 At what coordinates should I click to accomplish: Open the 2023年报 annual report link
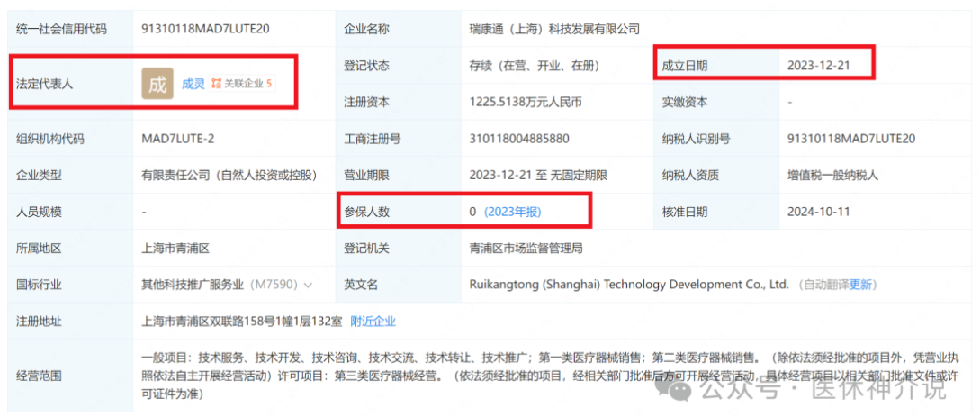[x=513, y=212]
